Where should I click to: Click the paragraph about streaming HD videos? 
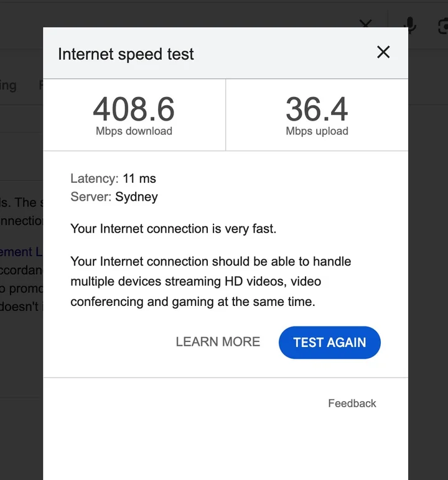210,281
